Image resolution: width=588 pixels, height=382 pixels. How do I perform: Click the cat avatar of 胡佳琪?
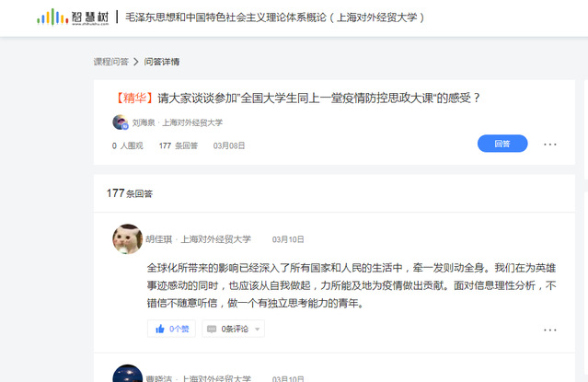pos(128,239)
